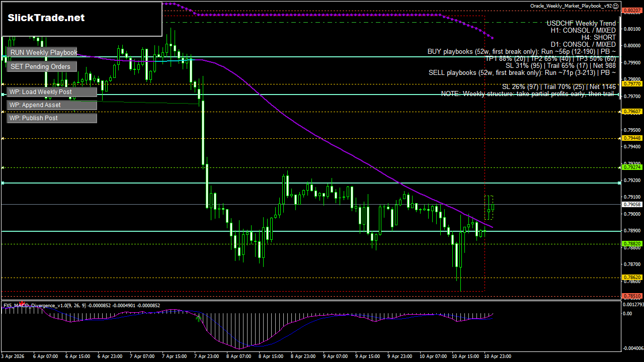Select the yellow 0.78620 price label
The image size is (644, 362).
[632, 277]
